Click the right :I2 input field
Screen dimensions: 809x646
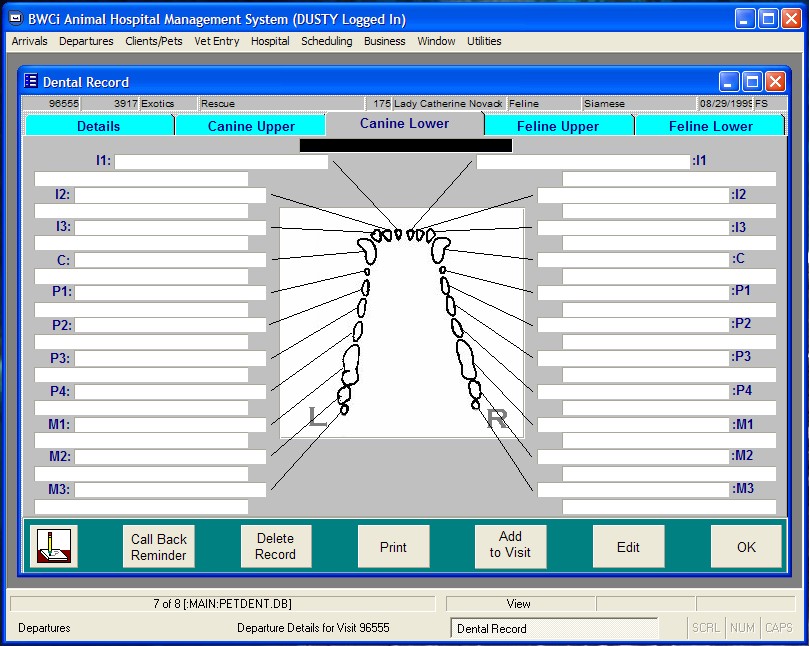pyautogui.click(x=633, y=195)
